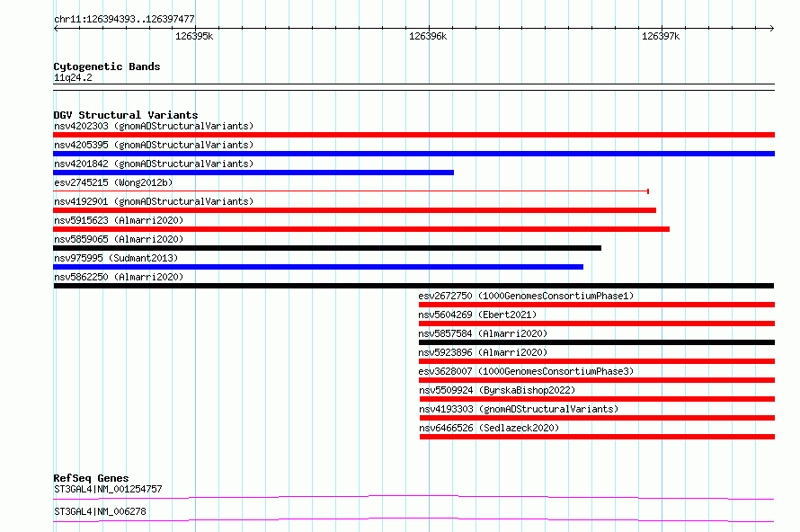The width and height of the screenshot is (800, 532).
Task: Click the right arrowhead on the ruler
Action: (x=772, y=28)
